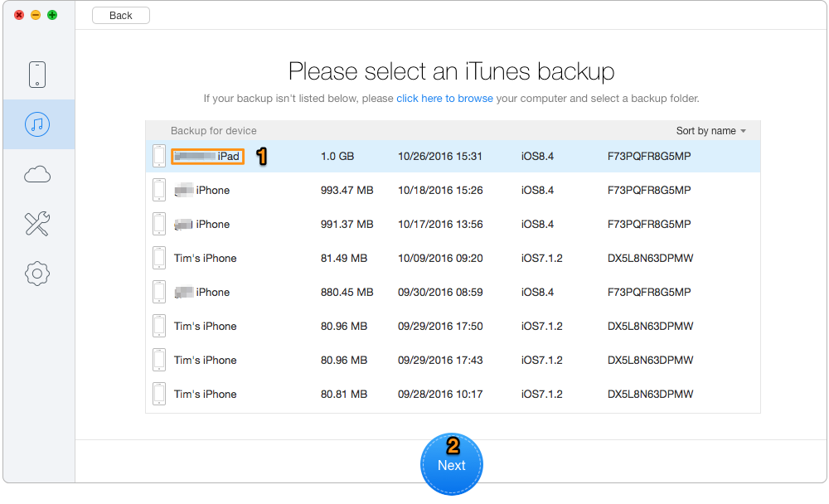Select the iPhone backup sized 880.45 MB
This screenshot has height=504, width=829.
coord(453,292)
